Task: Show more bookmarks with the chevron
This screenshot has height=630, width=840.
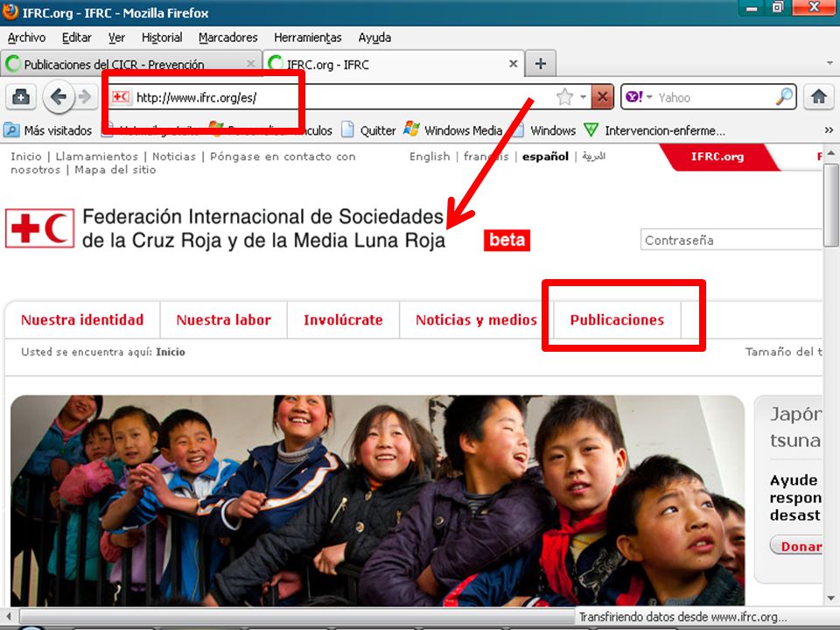Action: (x=829, y=130)
